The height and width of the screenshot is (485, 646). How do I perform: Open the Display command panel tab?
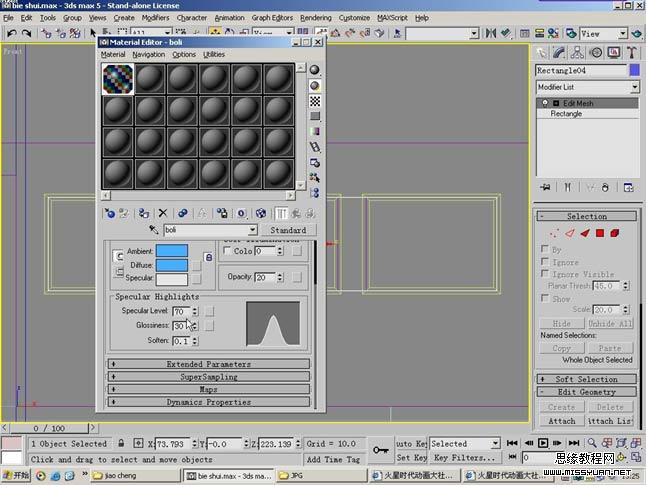pos(614,53)
